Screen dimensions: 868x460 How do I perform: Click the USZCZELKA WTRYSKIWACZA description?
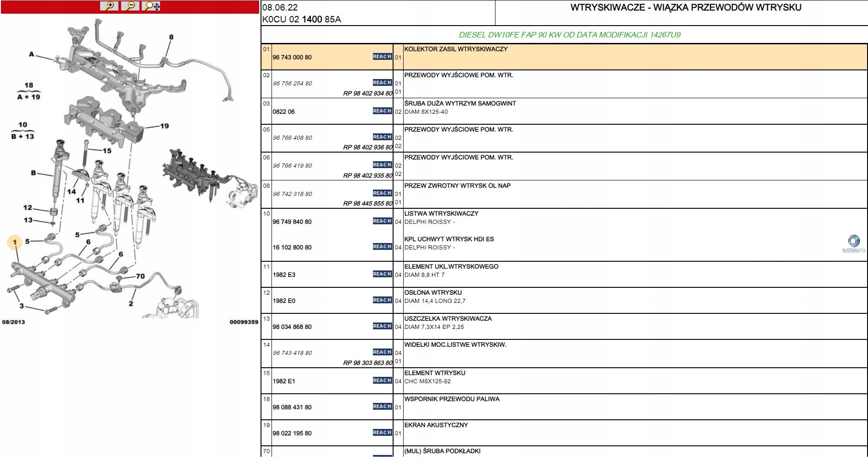(448, 319)
